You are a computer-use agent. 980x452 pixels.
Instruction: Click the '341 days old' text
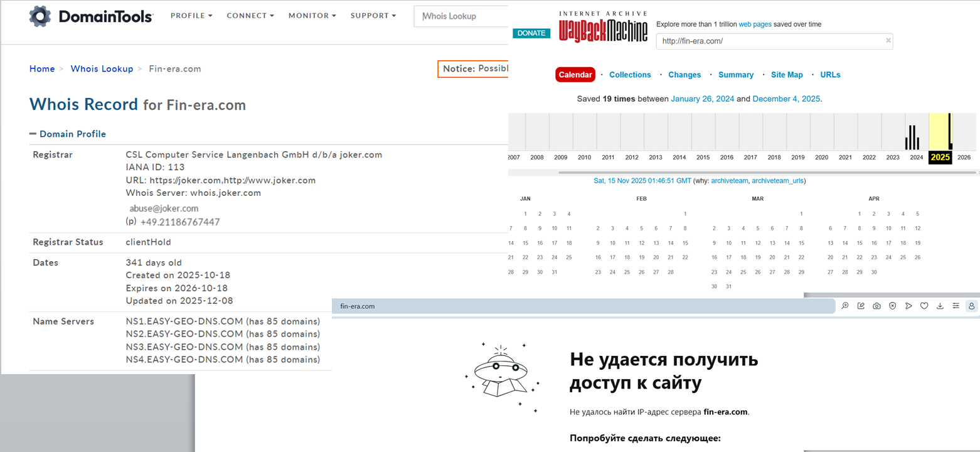click(x=154, y=263)
